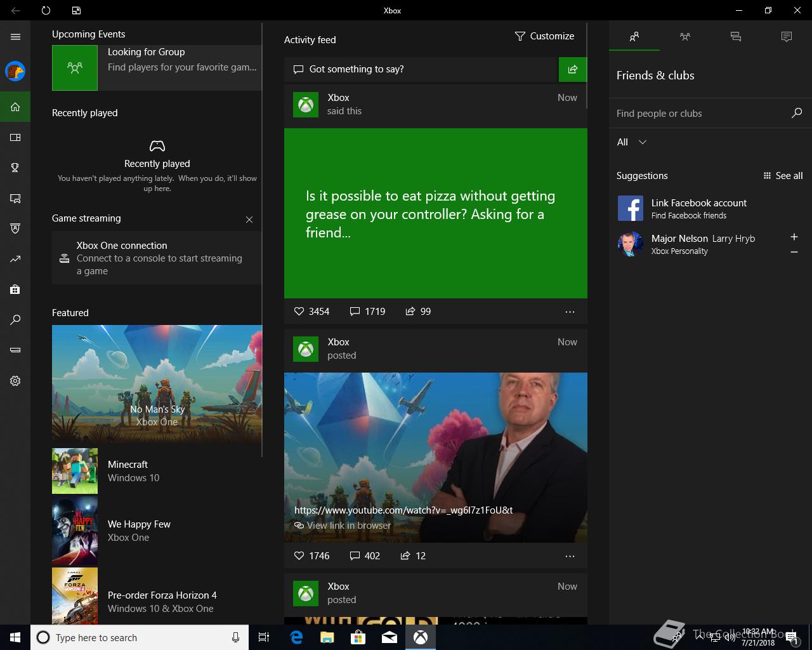Open We Happy Few featured game
This screenshot has width=812, height=650.
click(x=157, y=531)
